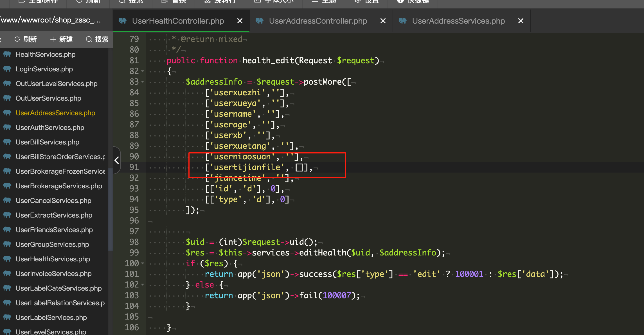Close the UserAddressController.php tab

pos(383,21)
